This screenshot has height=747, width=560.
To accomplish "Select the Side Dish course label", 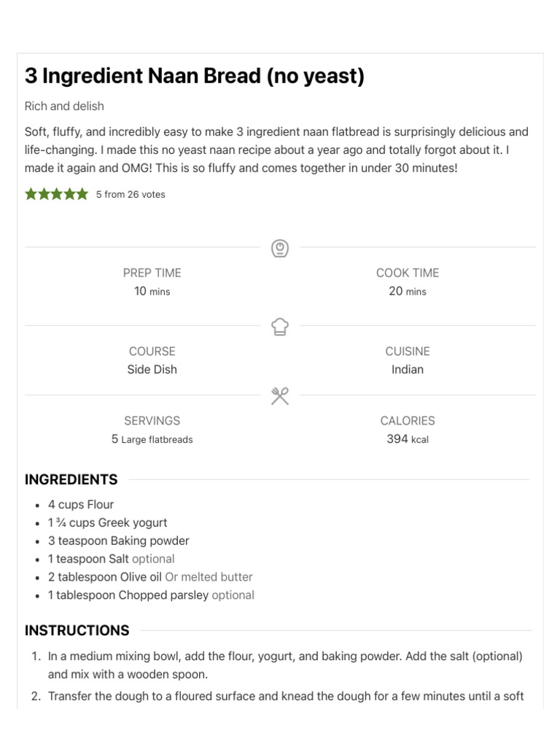I will (x=152, y=369).
